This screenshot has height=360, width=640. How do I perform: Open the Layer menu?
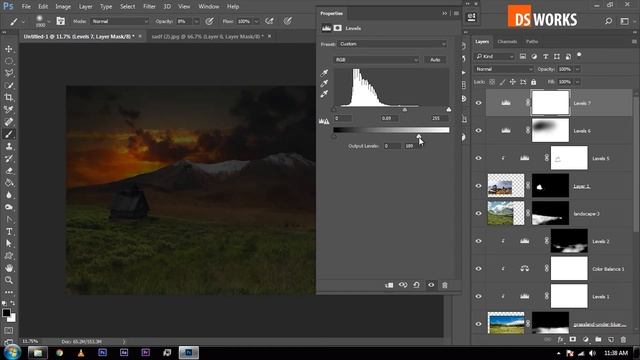[85, 7]
